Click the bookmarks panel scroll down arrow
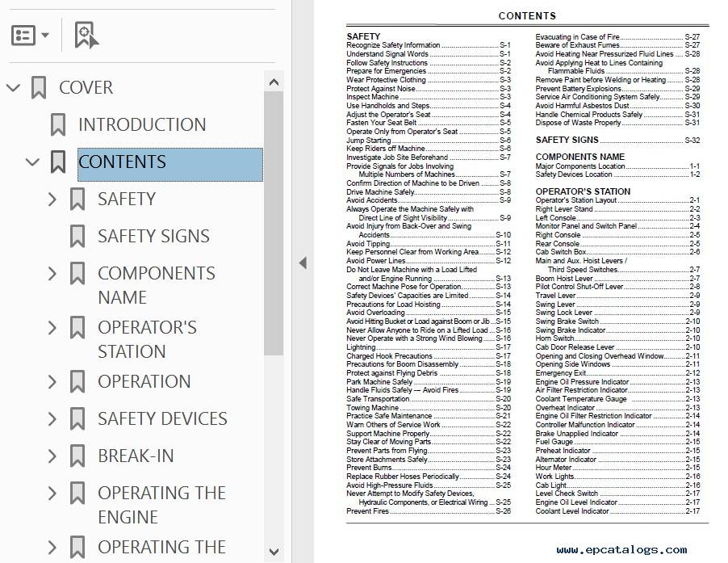Viewport: 728px width, 563px height. coord(274,552)
